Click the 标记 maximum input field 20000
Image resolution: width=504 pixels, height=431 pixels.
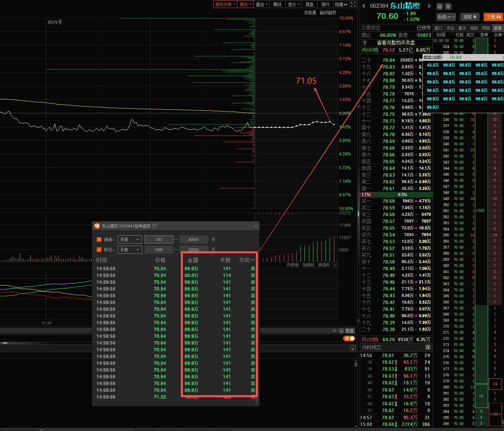click(x=193, y=250)
